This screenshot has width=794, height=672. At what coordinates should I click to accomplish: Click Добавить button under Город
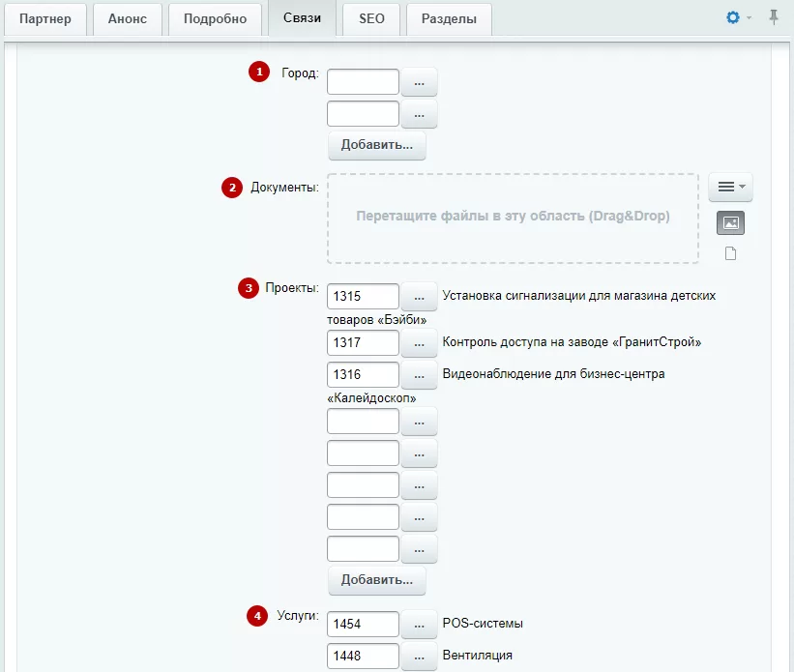[377, 145]
